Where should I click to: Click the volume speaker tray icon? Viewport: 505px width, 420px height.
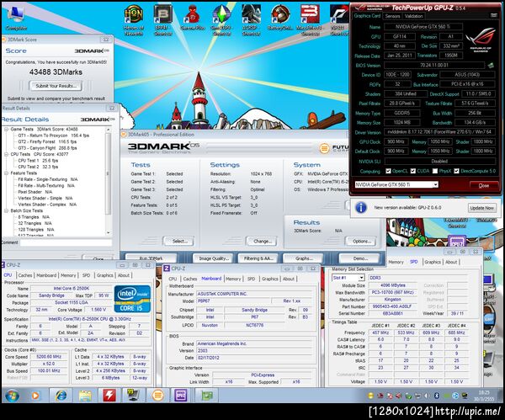[427, 396]
